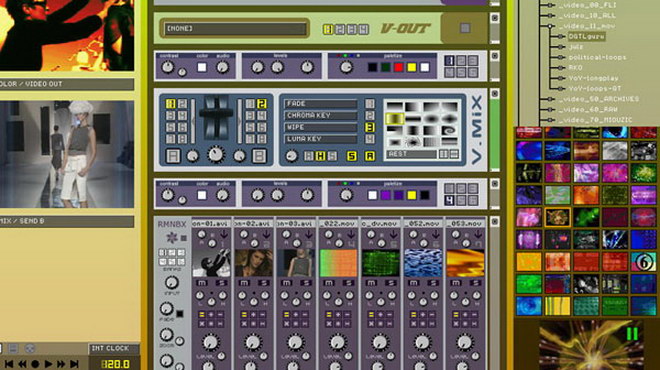Open the political-loops folder

click(x=597, y=57)
